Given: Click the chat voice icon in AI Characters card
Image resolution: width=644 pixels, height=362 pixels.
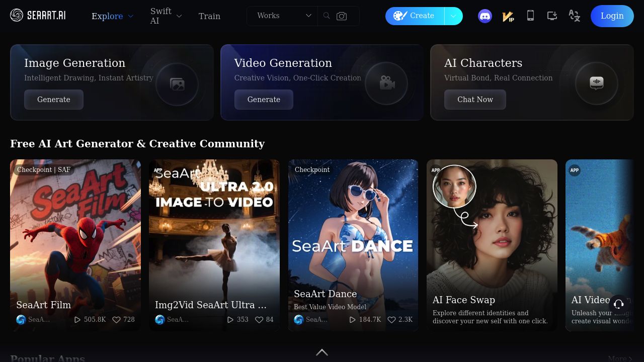Looking at the screenshot, I should pyautogui.click(x=597, y=83).
